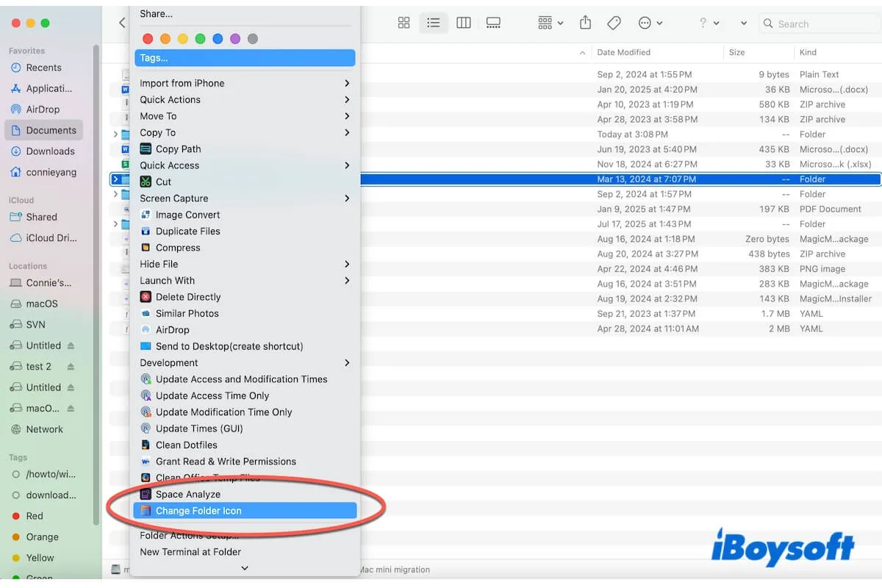Open the Share icon in the toolbar
Viewport: 882px width, 588px height.
coord(585,23)
